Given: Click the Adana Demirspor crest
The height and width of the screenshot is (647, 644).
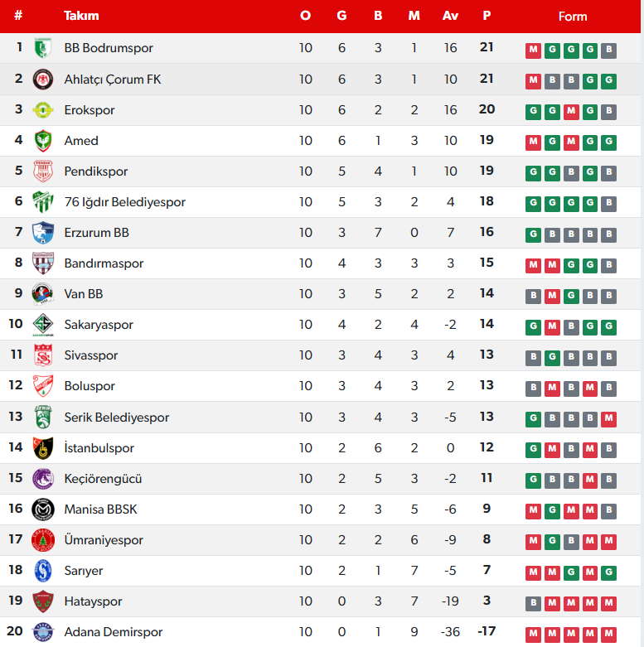Looking at the screenshot, I should point(42,632).
